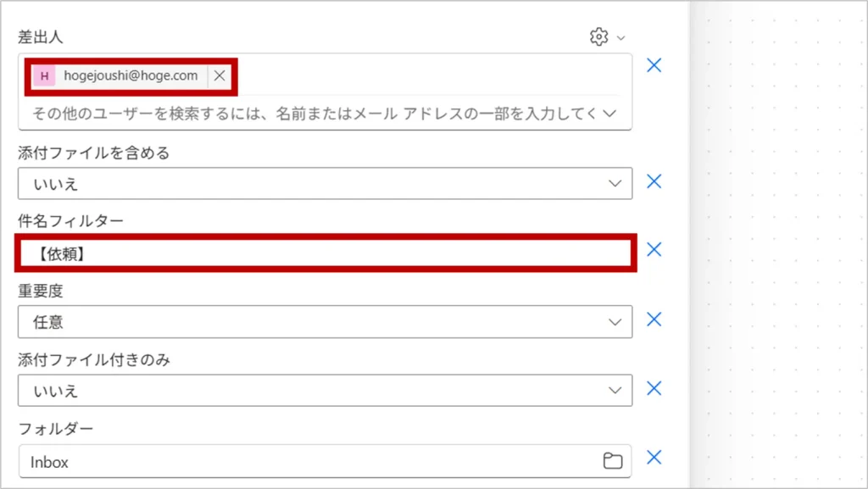This screenshot has width=868, height=489.
Task: Remove the 添付ファイル付きのみ parameter
Action: click(x=654, y=388)
